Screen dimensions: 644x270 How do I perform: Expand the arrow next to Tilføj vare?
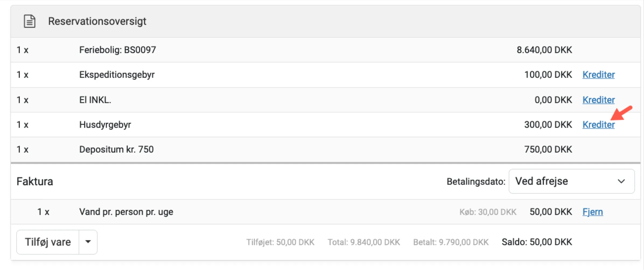click(x=88, y=242)
